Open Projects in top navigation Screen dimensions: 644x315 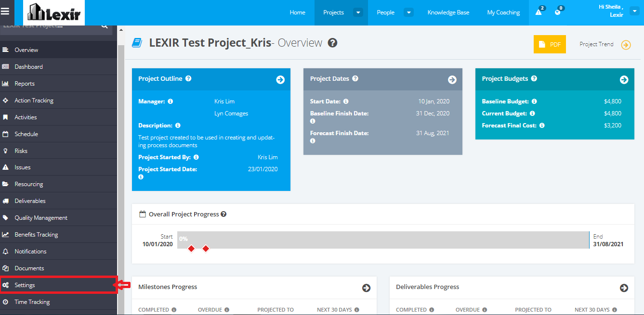333,13
